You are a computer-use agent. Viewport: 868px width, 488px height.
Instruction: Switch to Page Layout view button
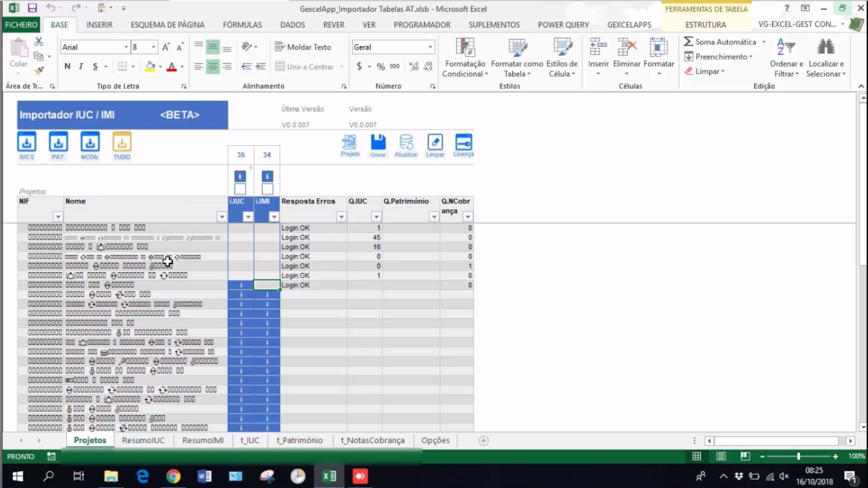(721, 456)
